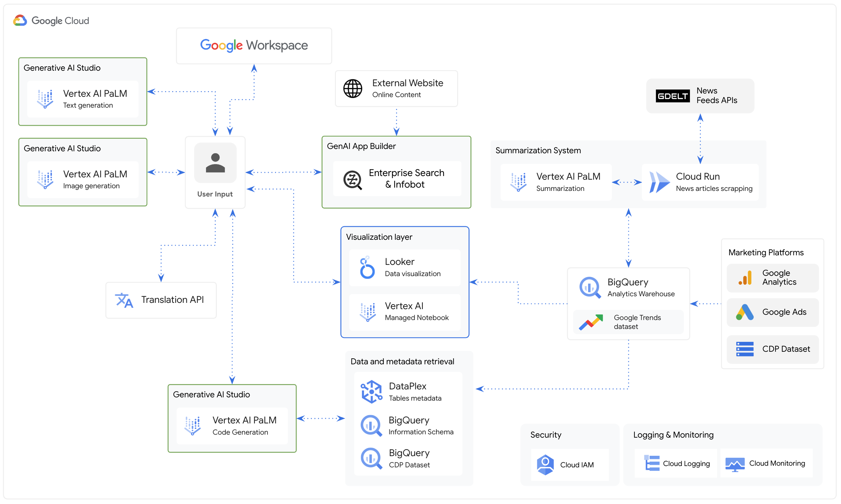The height and width of the screenshot is (504, 841).
Task: Click the Google Workspace logo box
Action: [x=254, y=46]
